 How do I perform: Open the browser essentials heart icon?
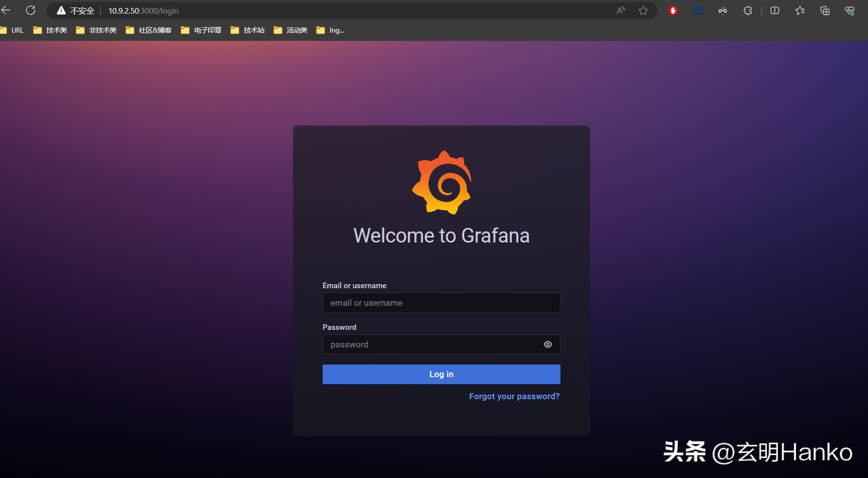pyautogui.click(x=849, y=11)
